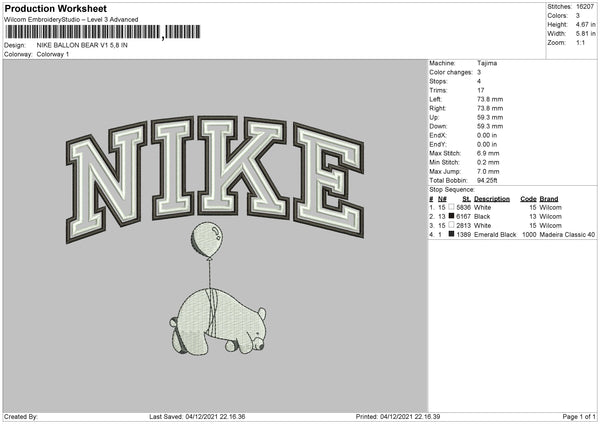Screen dimensions: 600x424
Task: Click the Stitches value 16207
Action: (x=585, y=7)
